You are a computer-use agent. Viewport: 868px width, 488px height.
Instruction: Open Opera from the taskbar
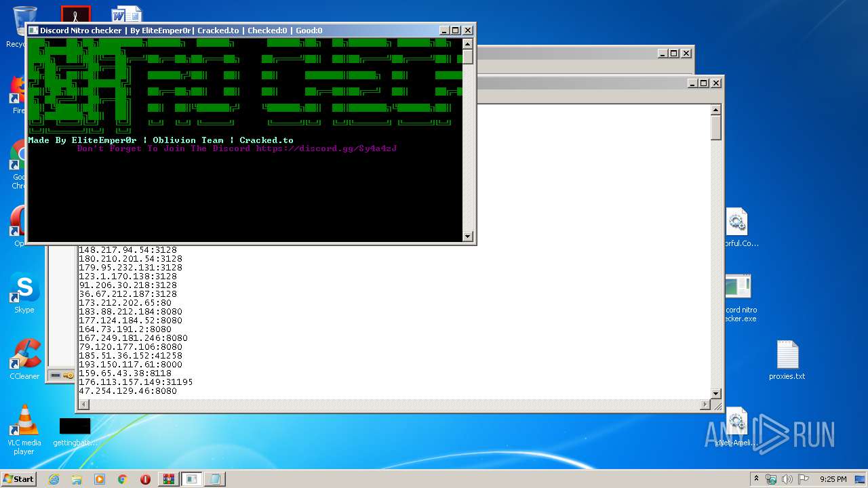pos(145,479)
